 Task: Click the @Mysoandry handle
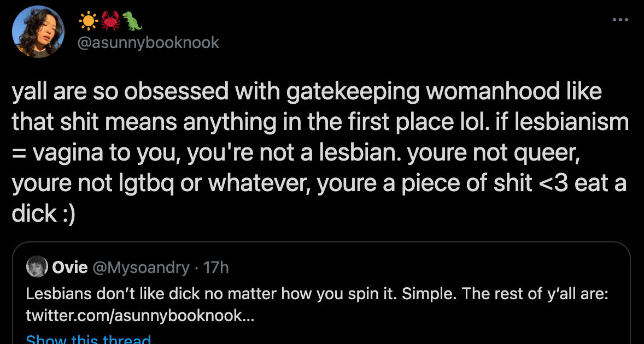[140, 268]
